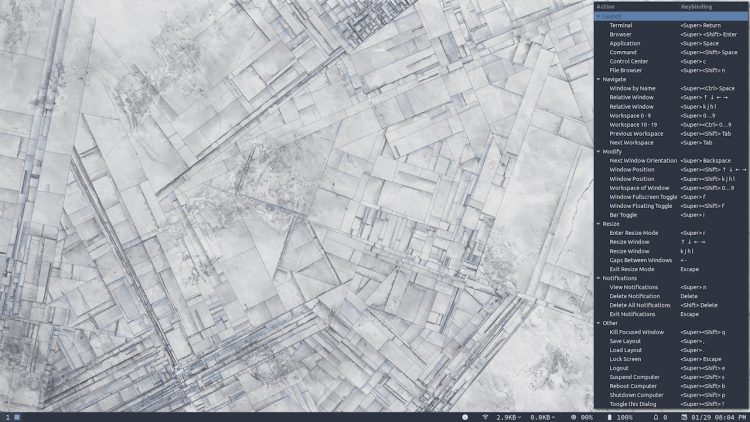Select the Bar Toggle row

671,215
